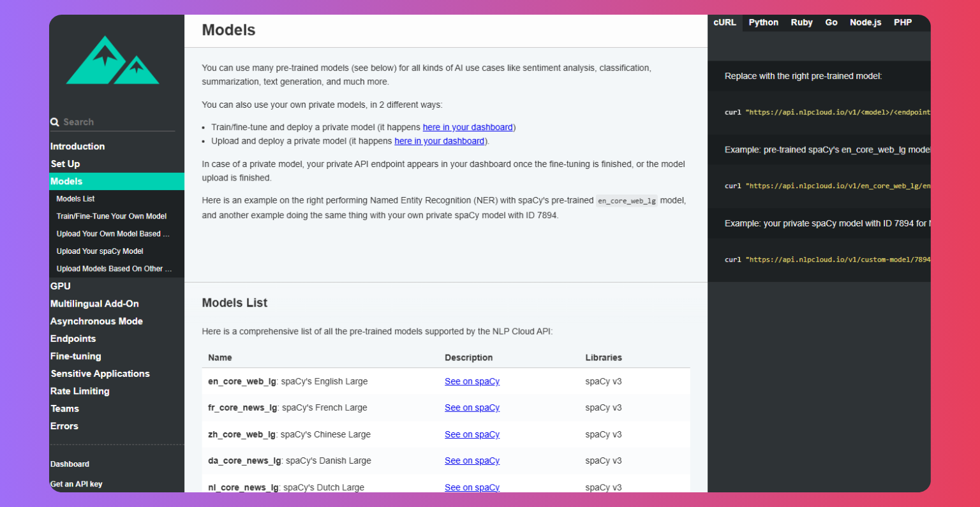The image size is (980, 507).
Task: Open the Multilingual Add-On section
Action: [94, 304]
